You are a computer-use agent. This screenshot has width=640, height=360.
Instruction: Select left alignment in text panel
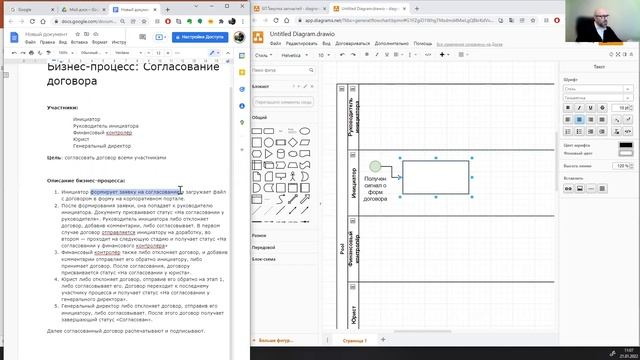pos(568,120)
